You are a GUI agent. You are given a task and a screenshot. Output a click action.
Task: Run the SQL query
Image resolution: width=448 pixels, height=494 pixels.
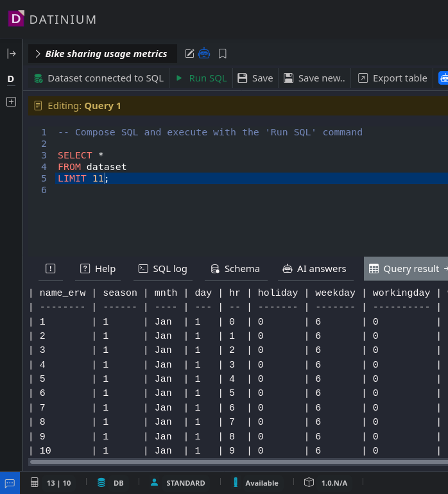[201, 78]
